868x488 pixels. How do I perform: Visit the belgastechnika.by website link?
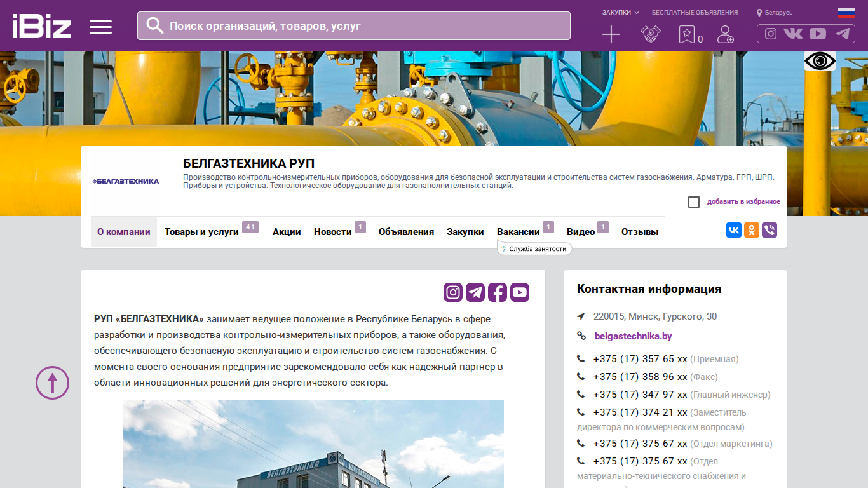point(633,336)
